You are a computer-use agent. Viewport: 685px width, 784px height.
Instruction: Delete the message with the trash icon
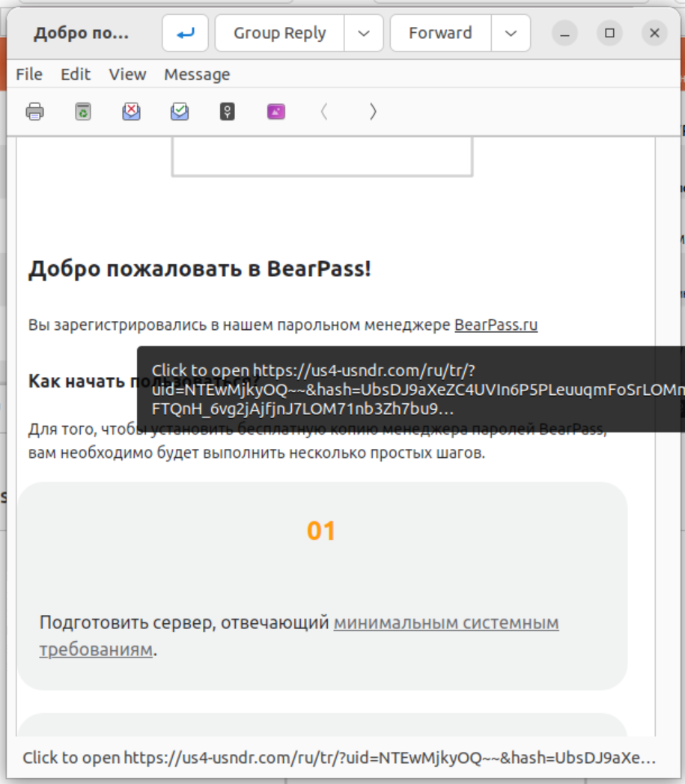pos(83,112)
